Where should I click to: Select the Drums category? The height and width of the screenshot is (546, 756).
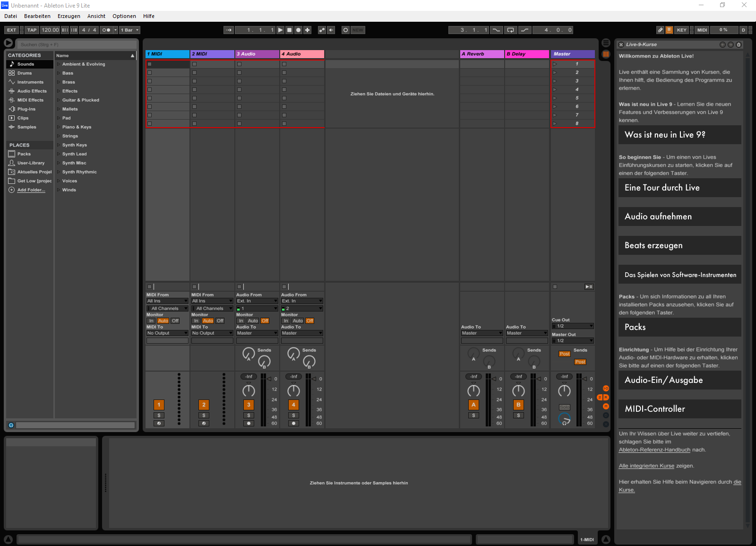pos(25,73)
